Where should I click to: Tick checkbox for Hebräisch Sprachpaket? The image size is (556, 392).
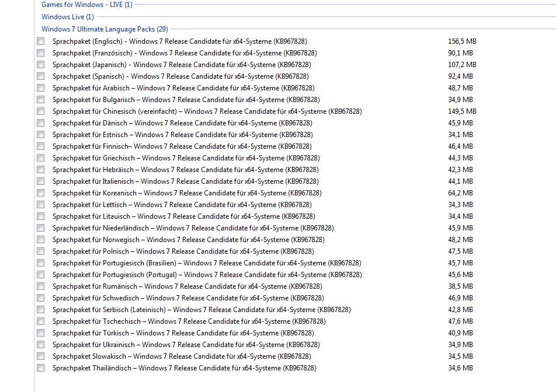pos(41,170)
